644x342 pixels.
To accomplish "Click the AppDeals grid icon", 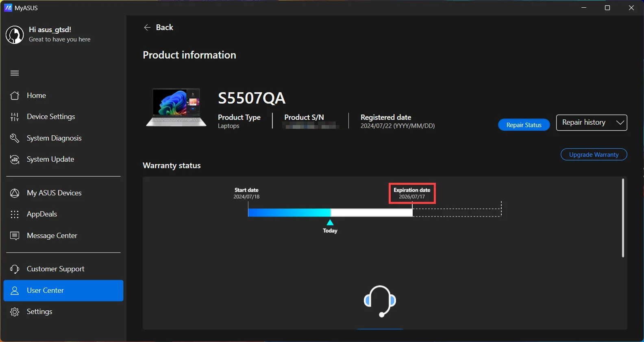I will pos(15,214).
